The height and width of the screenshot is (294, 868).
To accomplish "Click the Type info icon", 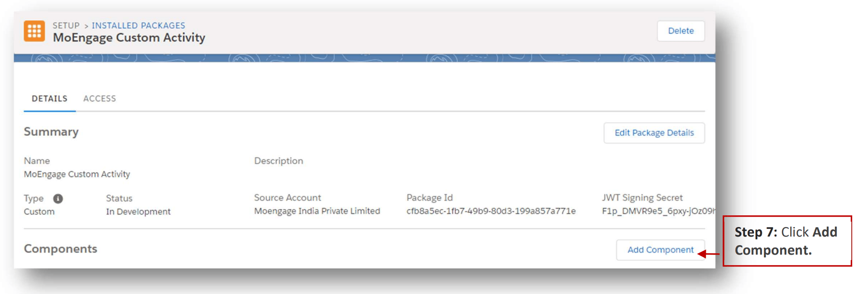I will click(58, 199).
